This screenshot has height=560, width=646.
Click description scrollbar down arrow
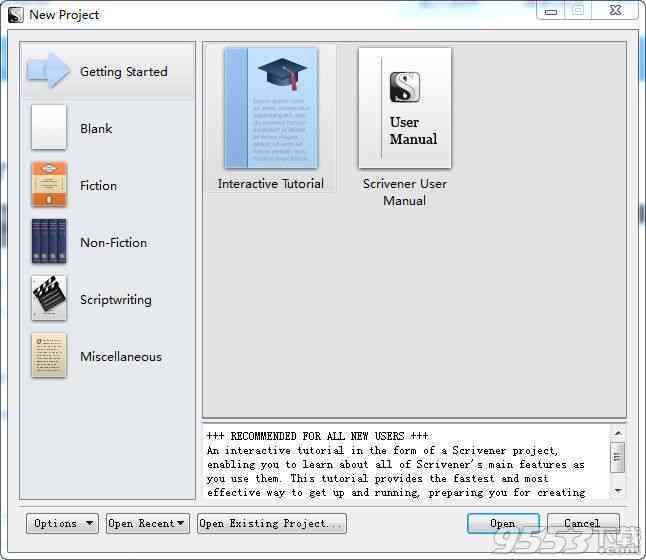pyautogui.click(x=618, y=490)
